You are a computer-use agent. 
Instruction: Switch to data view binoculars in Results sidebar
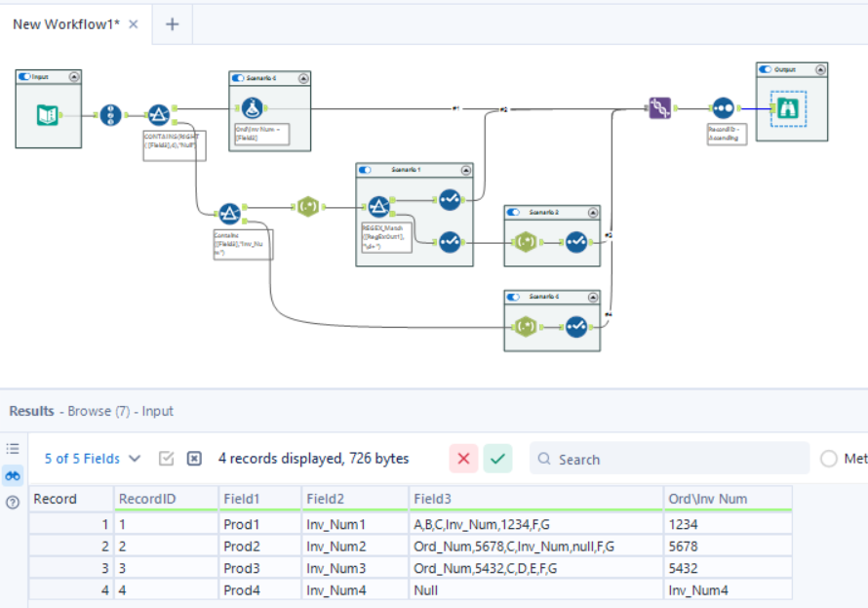pyautogui.click(x=13, y=475)
